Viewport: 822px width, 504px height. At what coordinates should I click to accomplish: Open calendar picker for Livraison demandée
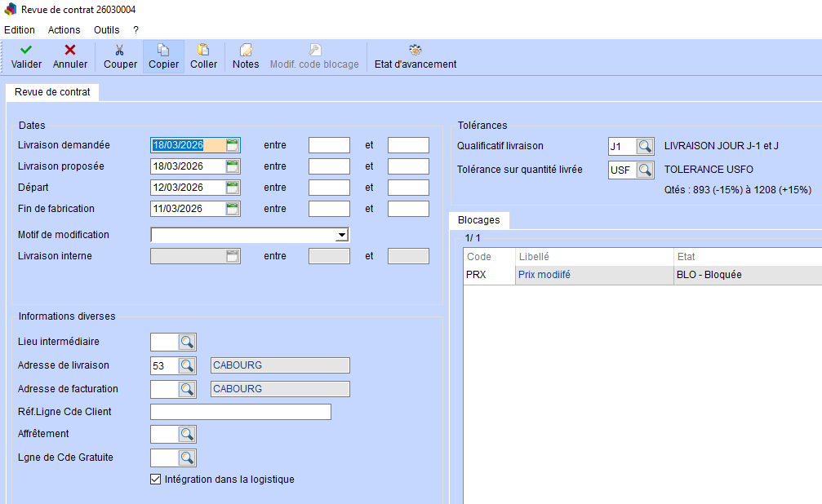coord(233,145)
